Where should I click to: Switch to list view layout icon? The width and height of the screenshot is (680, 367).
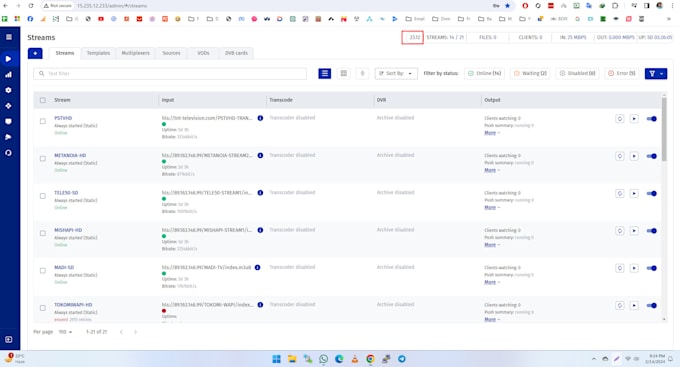point(324,74)
